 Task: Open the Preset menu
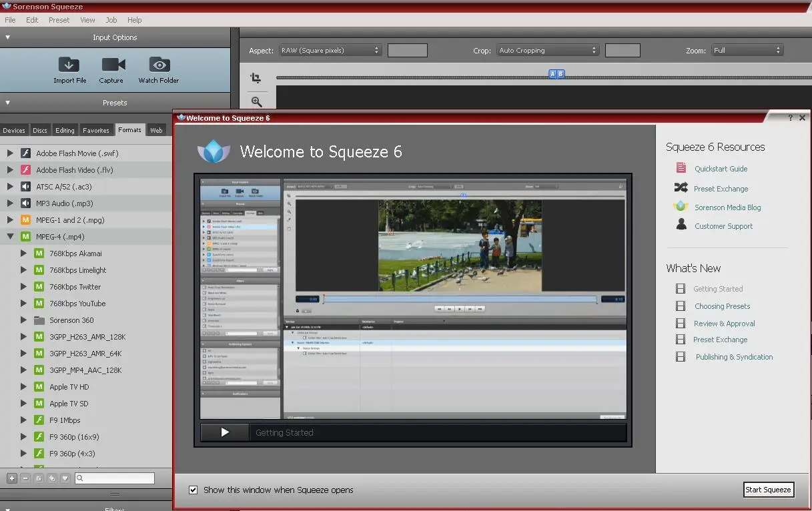(59, 20)
